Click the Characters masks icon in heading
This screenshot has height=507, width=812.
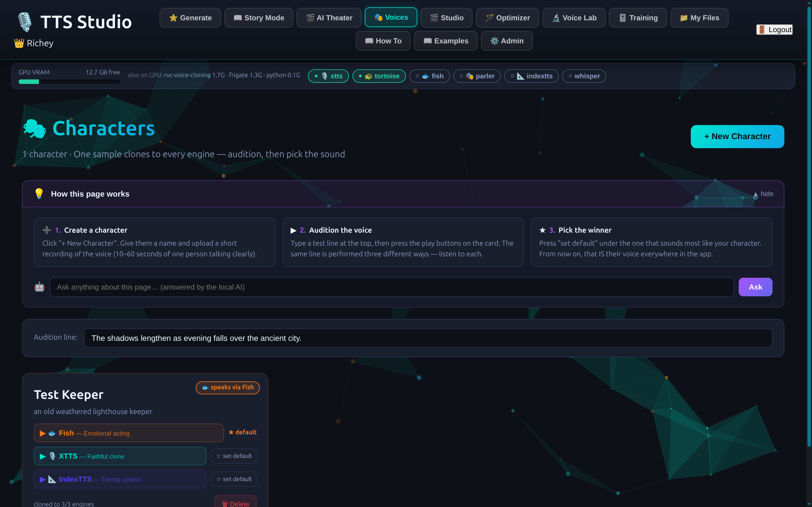point(34,128)
